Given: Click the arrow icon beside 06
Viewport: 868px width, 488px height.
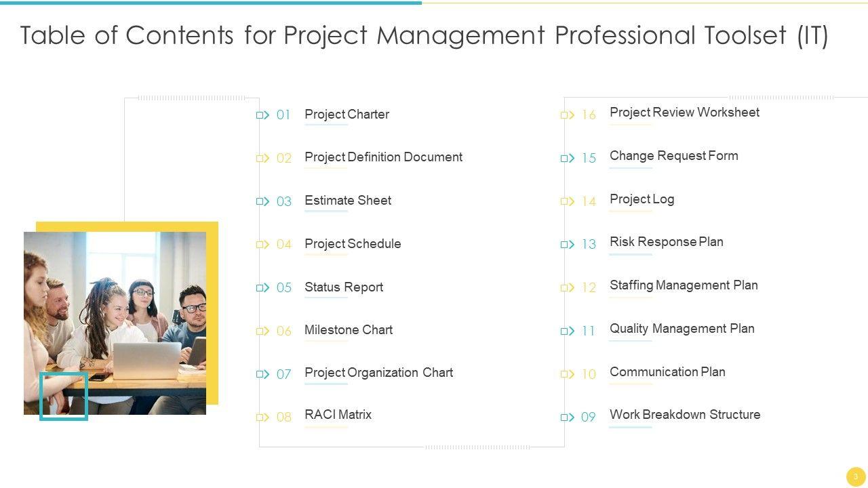Looking at the screenshot, I should point(262,331).
